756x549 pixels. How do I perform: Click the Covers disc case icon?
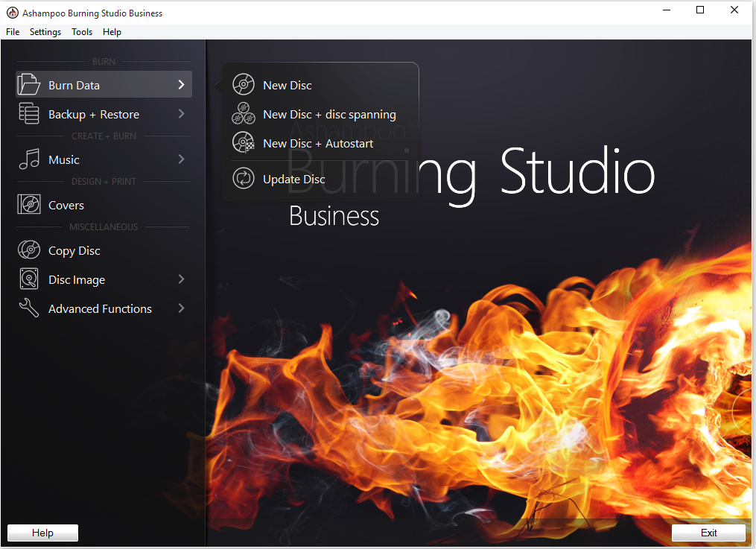coord(29,204)
